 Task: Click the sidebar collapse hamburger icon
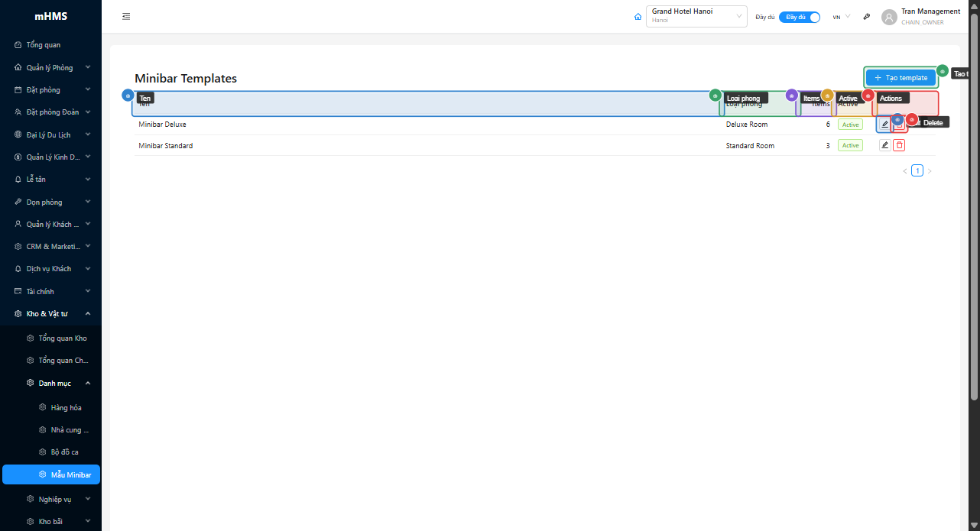126,17
